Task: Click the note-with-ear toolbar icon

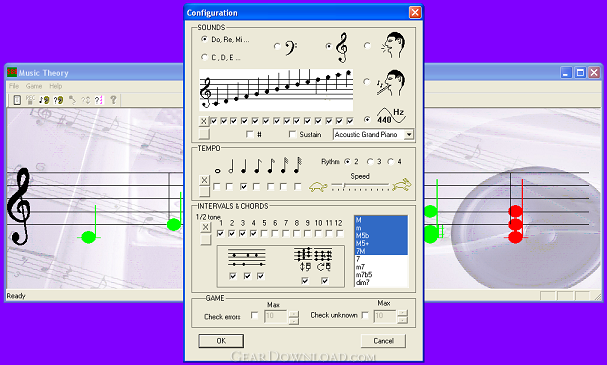Action: click(x=44, y=100)
